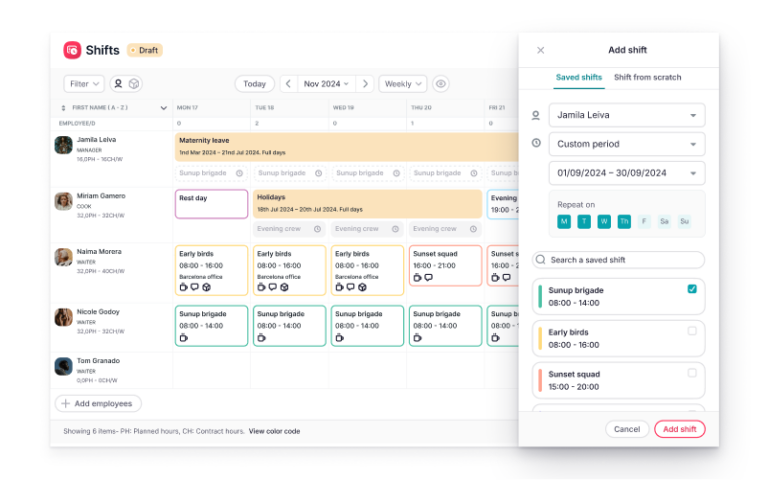Open the Jamila Leiva employee dropdown
Viewport: 768px width, 480px height.
[627, 115]
